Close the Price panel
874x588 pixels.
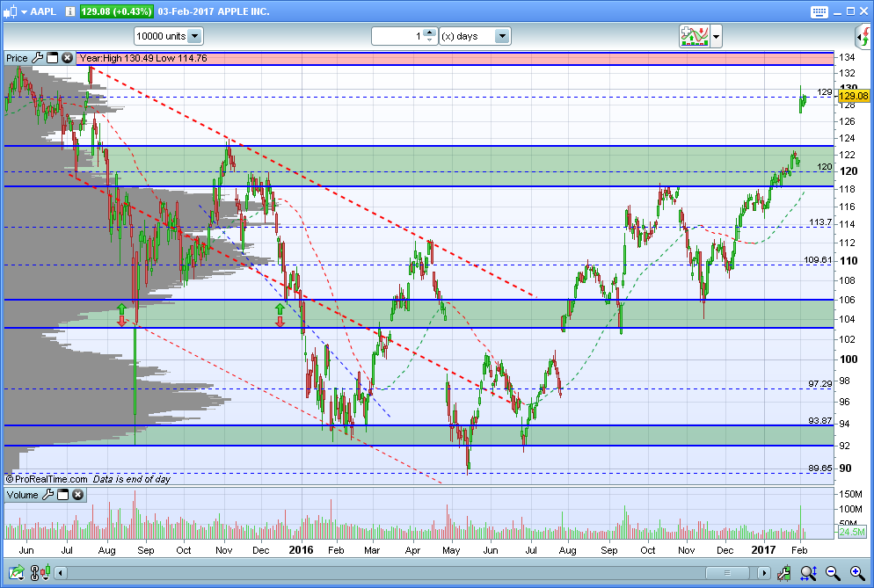coord(68,57)
